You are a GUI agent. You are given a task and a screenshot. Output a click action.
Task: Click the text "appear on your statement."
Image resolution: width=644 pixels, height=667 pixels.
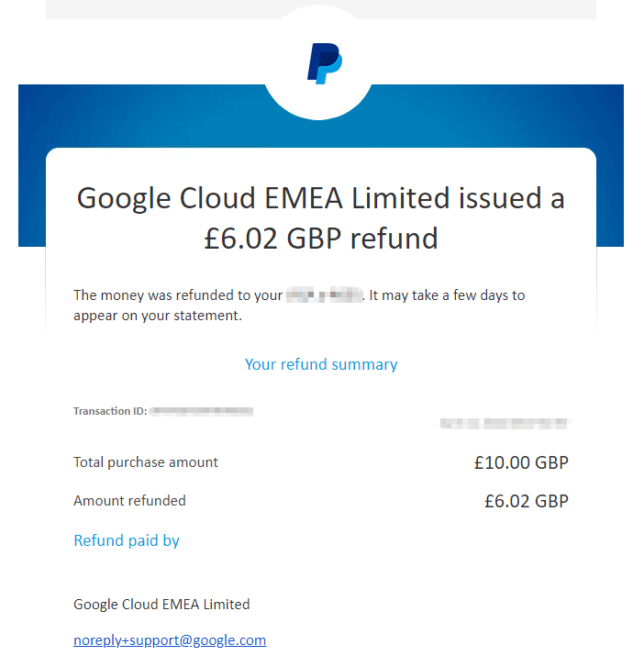tap(157, 316)
